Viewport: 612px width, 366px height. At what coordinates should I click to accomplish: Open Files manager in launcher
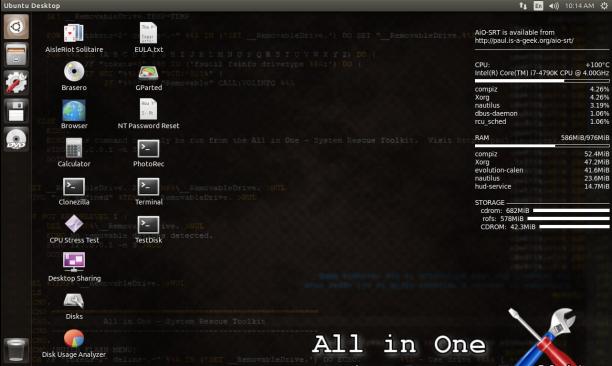(16, 54)
